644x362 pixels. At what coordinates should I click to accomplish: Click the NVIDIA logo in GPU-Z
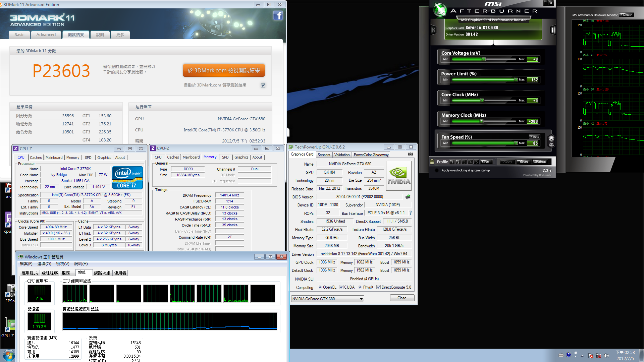(x=399, y=176)
